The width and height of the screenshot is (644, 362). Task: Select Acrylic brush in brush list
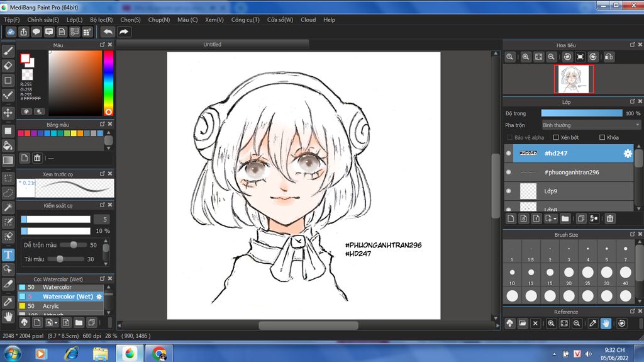click(x=60, y=306)
